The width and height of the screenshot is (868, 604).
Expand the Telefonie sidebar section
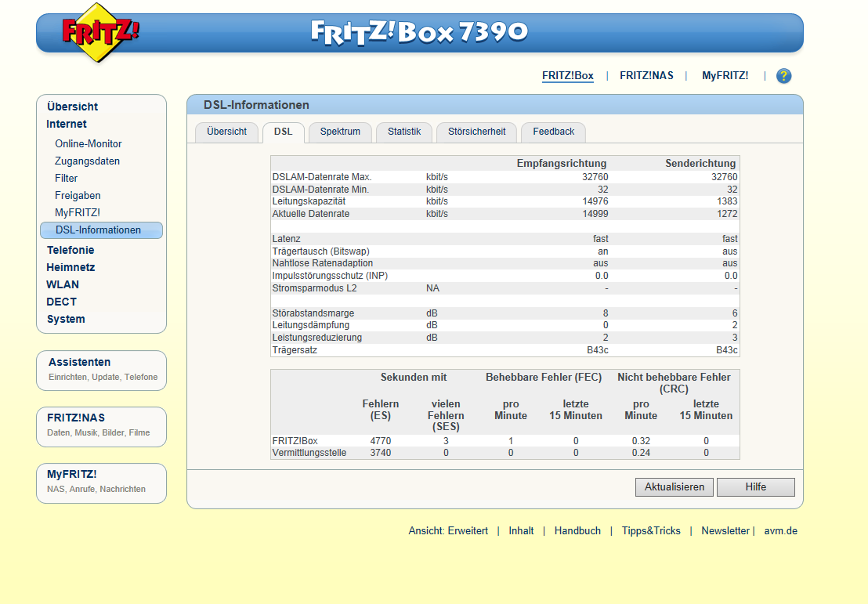click(x=71, y=250)
